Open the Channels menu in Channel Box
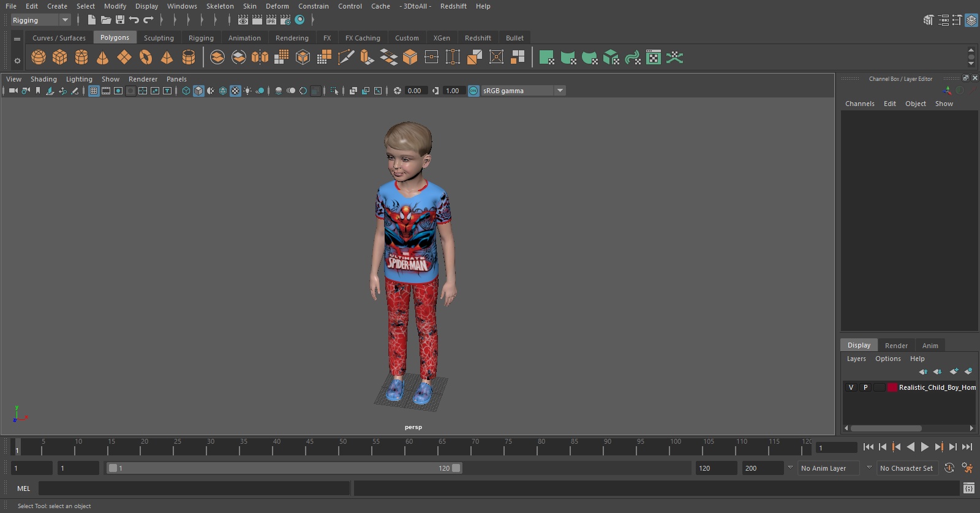 click(860, 104)
